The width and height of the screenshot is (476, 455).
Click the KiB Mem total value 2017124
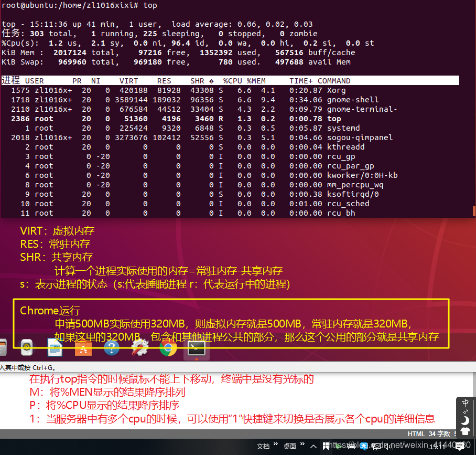70,52
